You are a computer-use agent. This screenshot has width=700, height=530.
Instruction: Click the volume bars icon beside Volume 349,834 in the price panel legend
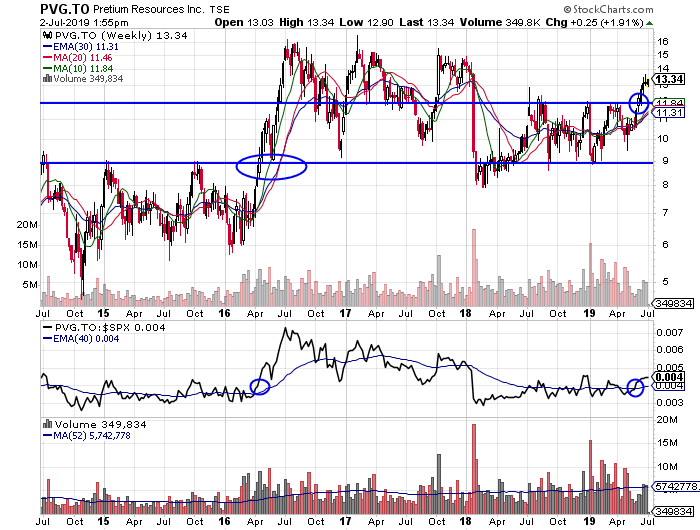click(x=47, y=79)
